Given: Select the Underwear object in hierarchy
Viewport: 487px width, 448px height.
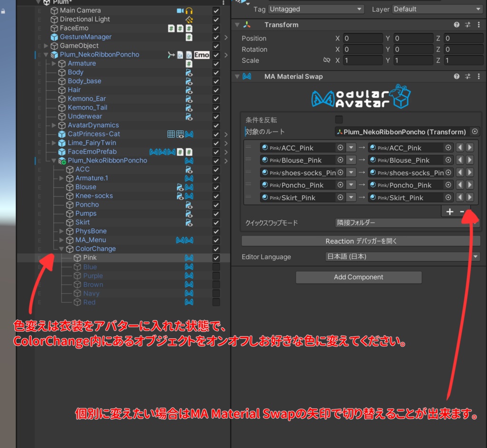Looking at the screenshot, I should click(x=85, y=116).
